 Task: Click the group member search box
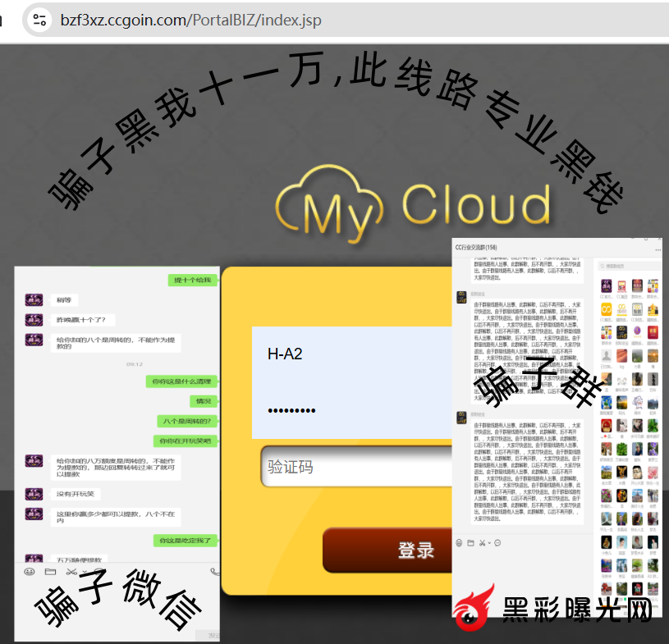628,266
